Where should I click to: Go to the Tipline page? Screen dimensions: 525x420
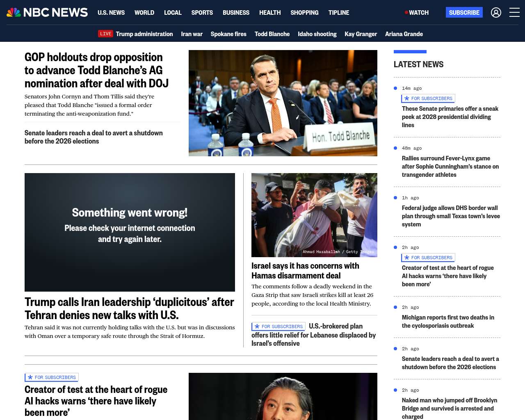point(339,13)
